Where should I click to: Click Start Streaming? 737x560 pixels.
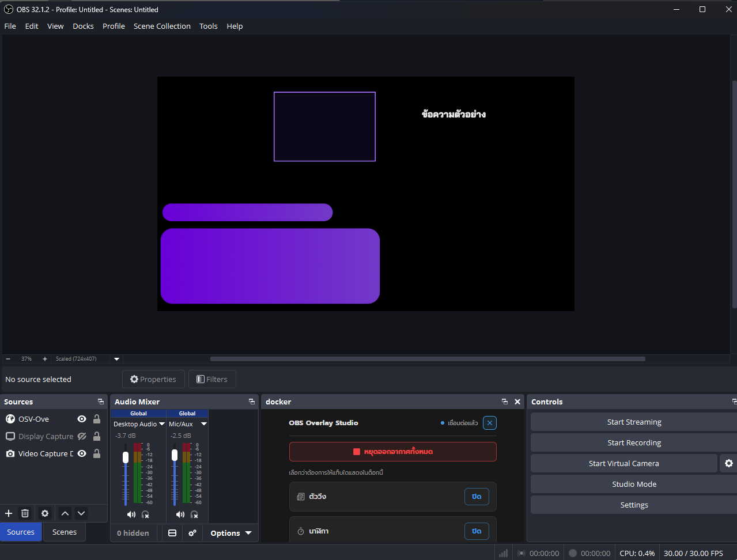[634, 422]
